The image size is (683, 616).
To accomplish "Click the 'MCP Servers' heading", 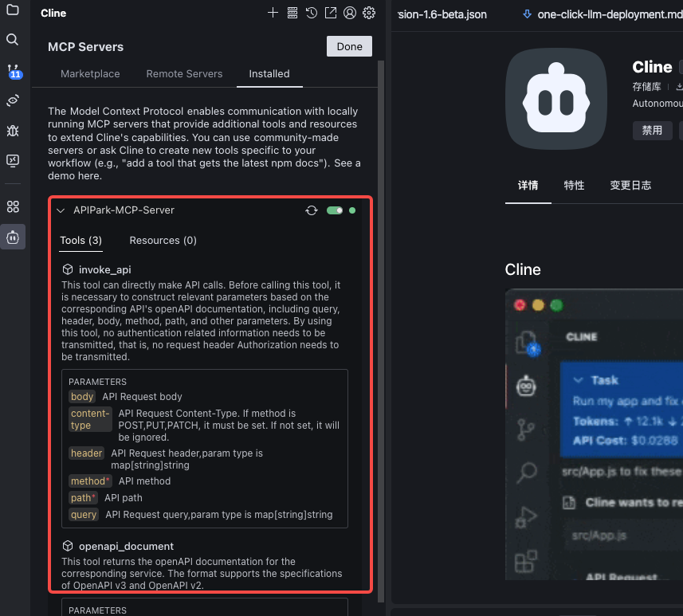I will point(86,46).
